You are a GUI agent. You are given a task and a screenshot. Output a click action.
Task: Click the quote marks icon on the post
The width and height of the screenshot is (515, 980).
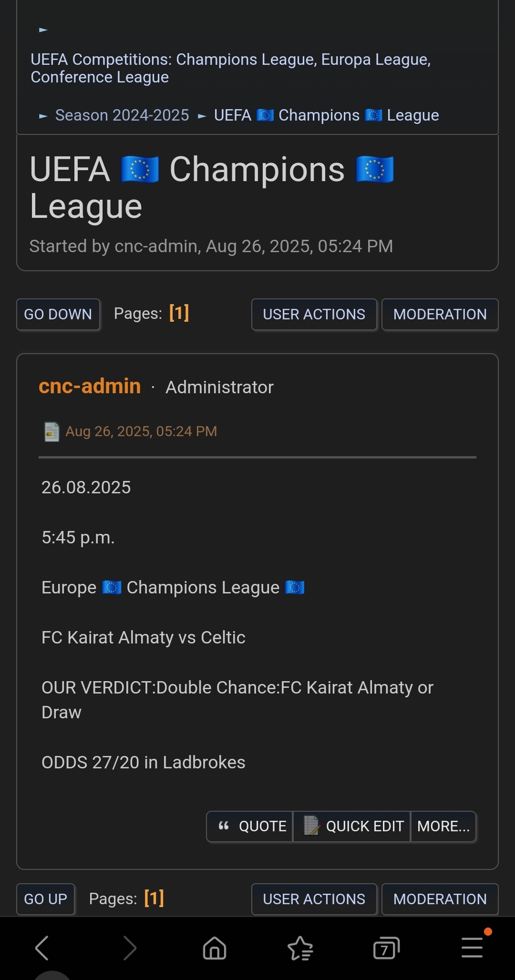[224, 826]
